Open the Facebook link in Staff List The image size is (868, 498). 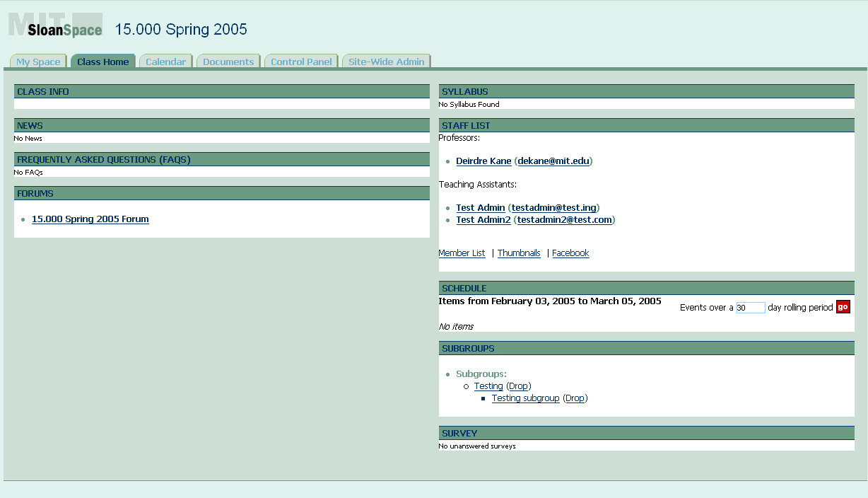570,253
